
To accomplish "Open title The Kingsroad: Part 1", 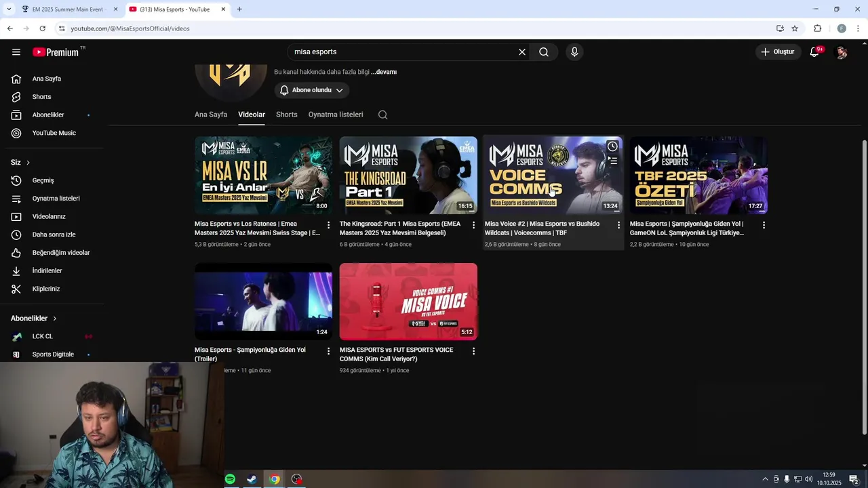I will coord(400,228).
